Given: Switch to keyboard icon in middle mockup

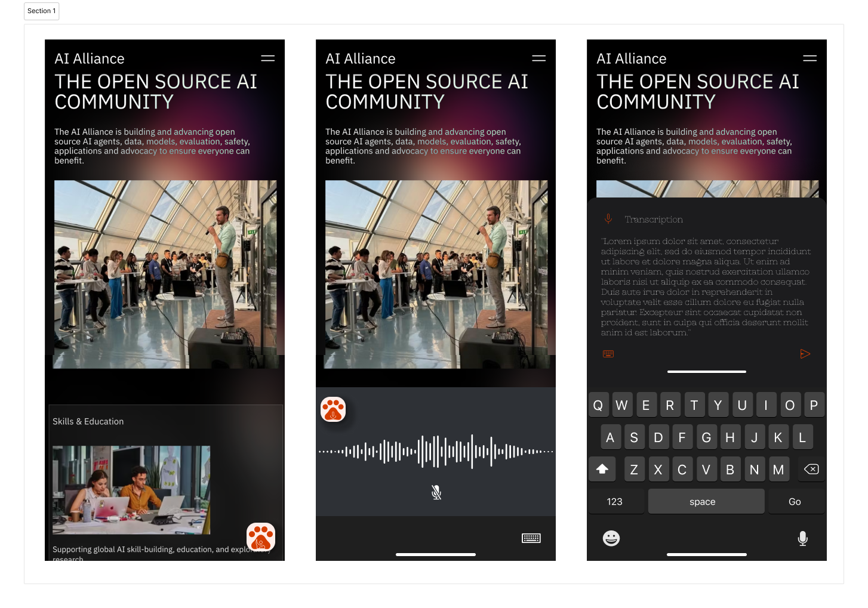Looking at the screenshot, I should pos(531,538).
